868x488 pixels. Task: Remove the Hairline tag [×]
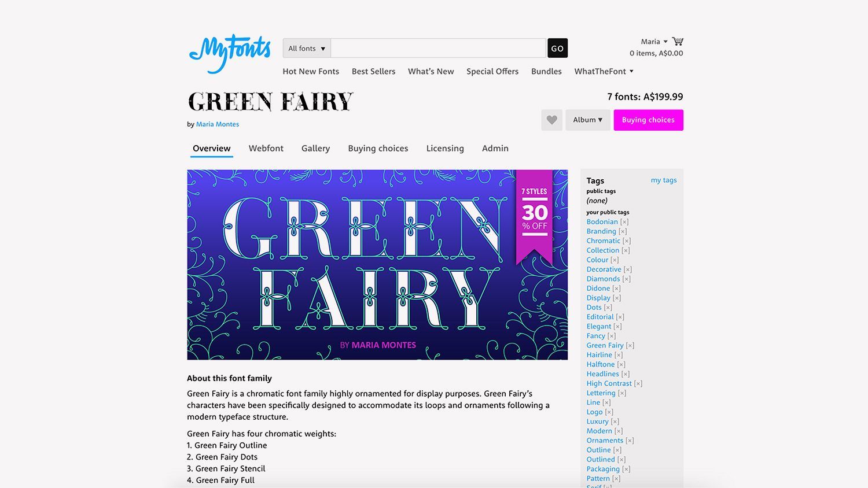tap(619, 355)
